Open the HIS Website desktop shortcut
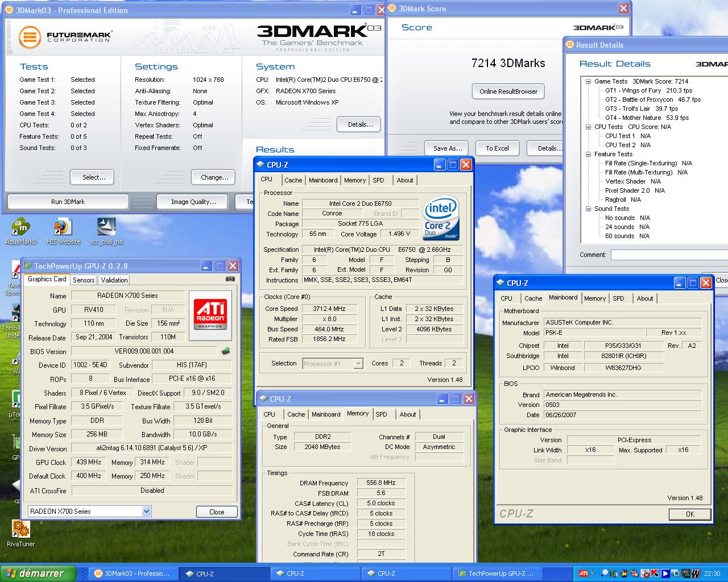 click(x=63, y=231)
